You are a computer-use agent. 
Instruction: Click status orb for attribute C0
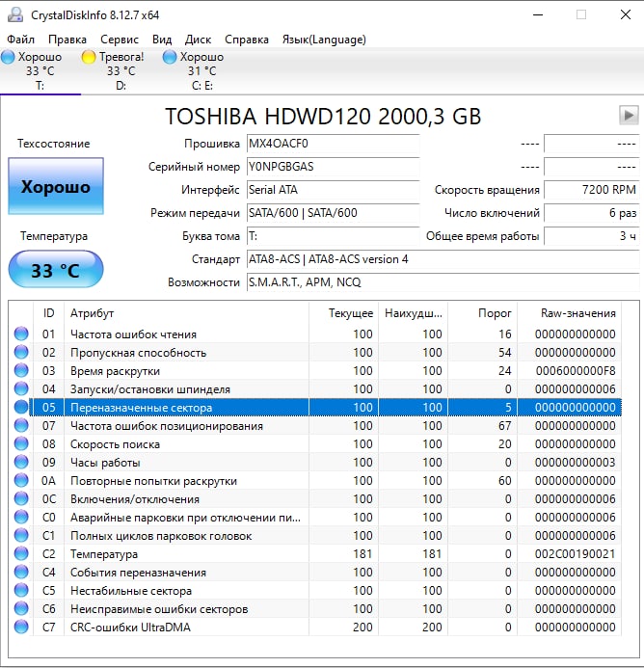(x=21, y=517)
